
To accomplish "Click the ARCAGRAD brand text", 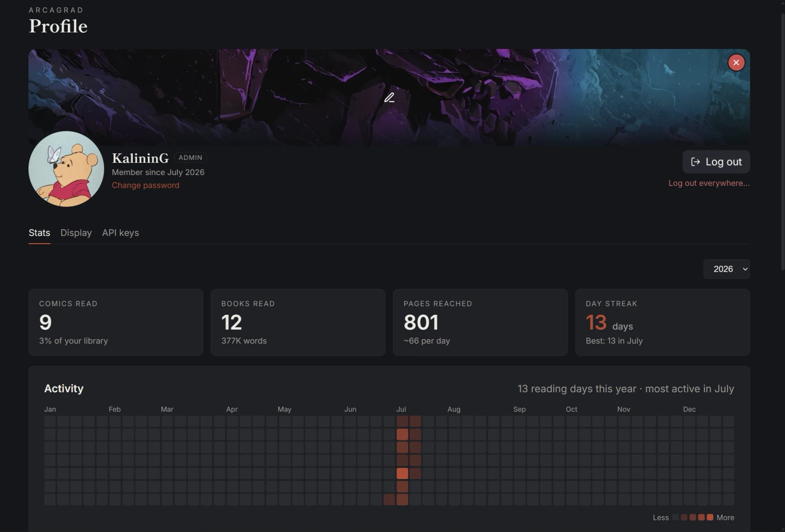I will 56,10.
